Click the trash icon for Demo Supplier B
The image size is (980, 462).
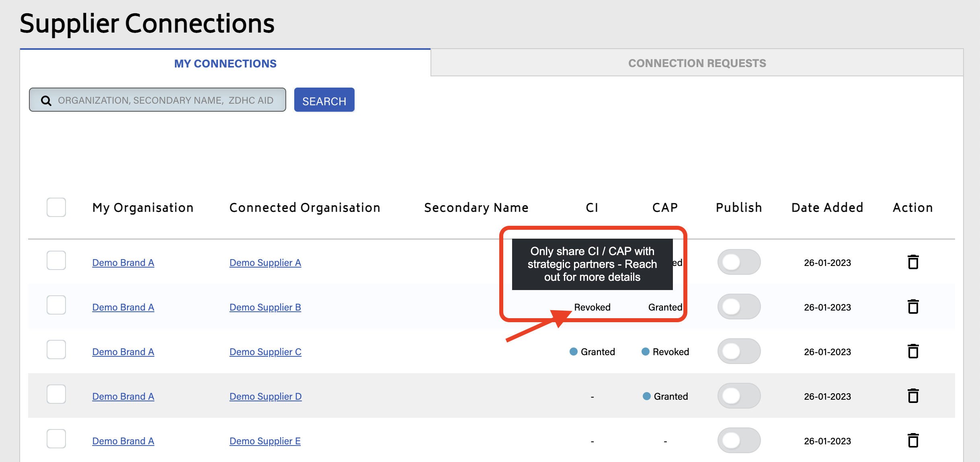[913, 307]
